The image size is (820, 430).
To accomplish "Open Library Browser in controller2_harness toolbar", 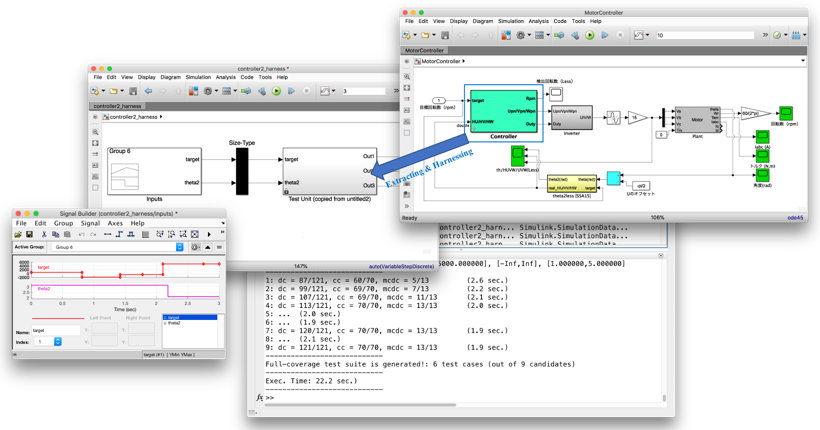I will (193, 91).
